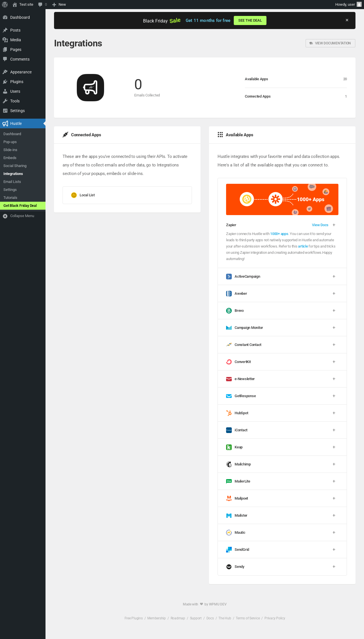Open the Local List connected app
Image resolution: width=364 pixels, height=639 pixels.
click(x=127, y=195)
